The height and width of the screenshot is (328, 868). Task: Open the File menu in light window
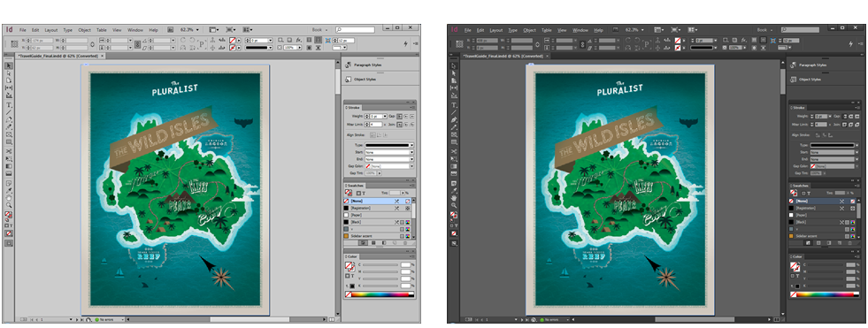[x=23, y=30]
